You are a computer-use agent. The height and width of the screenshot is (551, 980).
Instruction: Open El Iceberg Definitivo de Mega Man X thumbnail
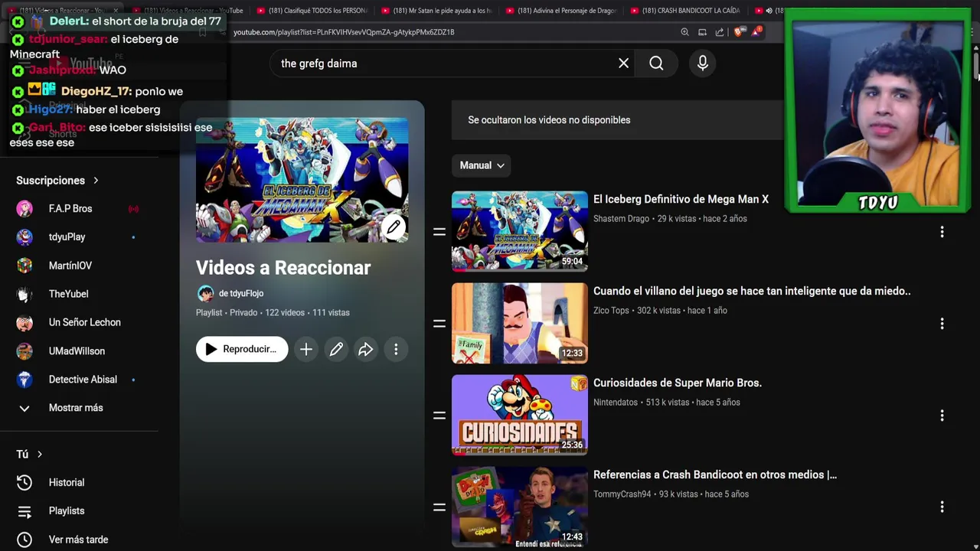click(520, 231)
